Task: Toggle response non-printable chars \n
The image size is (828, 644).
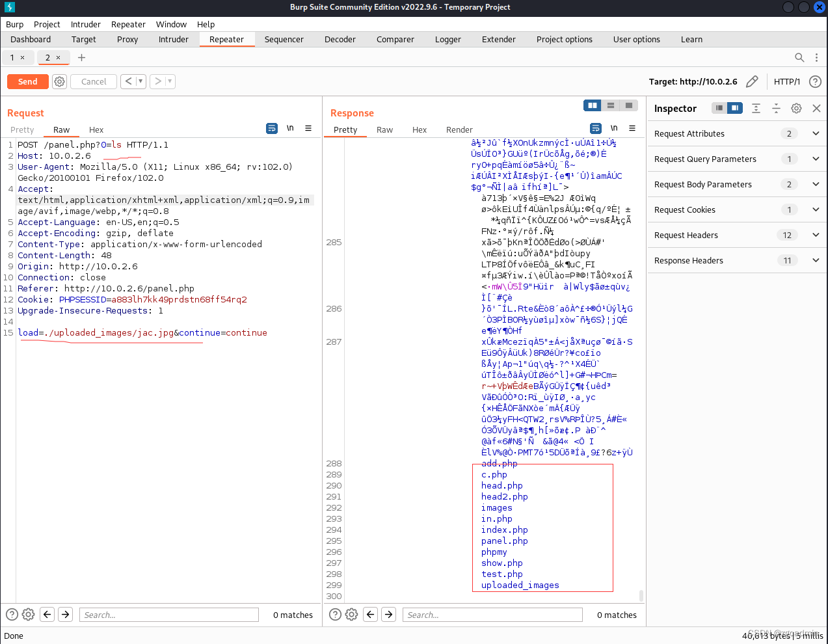Action: (614, 128)
